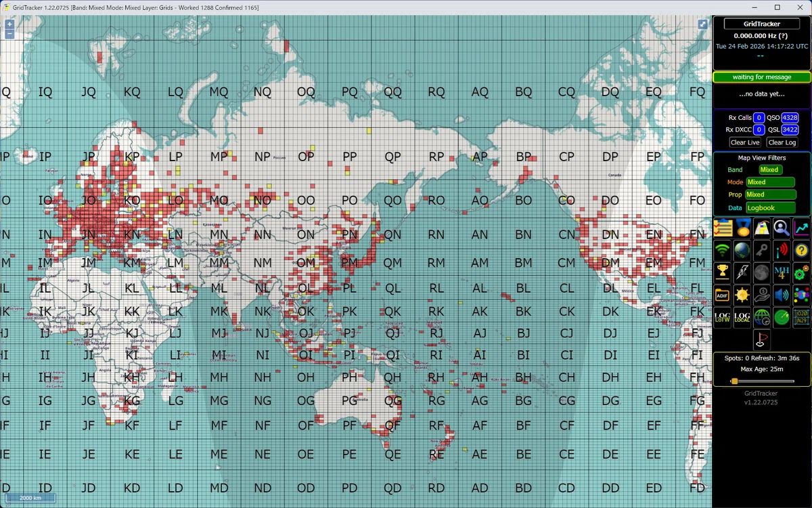
Task: Toggle the lightning strikes icon
Action: 742,273
